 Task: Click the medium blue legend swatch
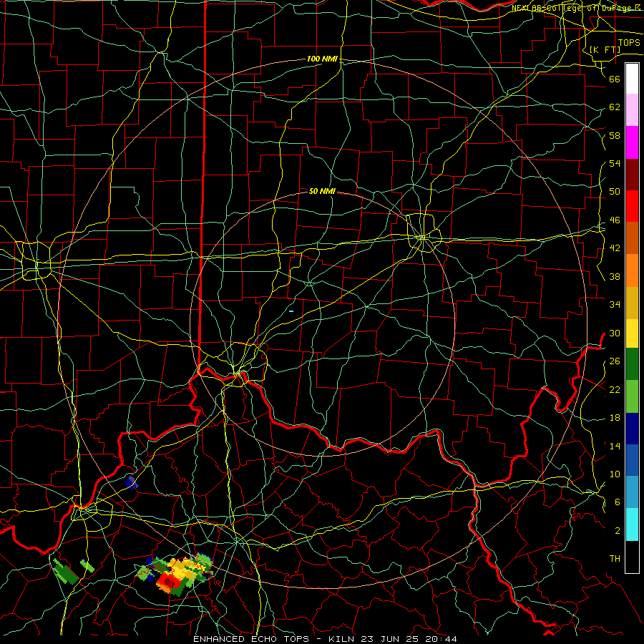coord(632,460)
